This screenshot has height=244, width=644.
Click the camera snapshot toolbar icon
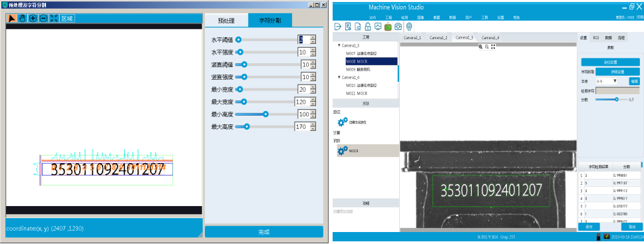pos(398,27)
